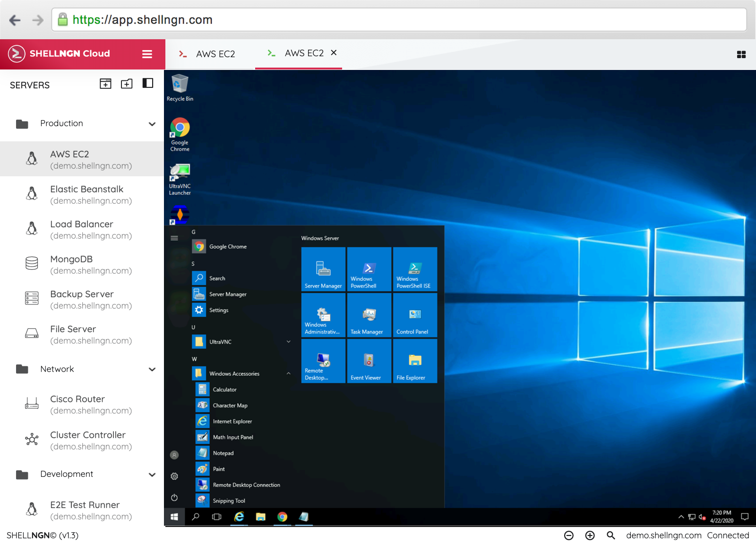This screenshot has width=756, height=544.
Task: Click the SHELLNGN Cloud logo
Action: point(59,53)
